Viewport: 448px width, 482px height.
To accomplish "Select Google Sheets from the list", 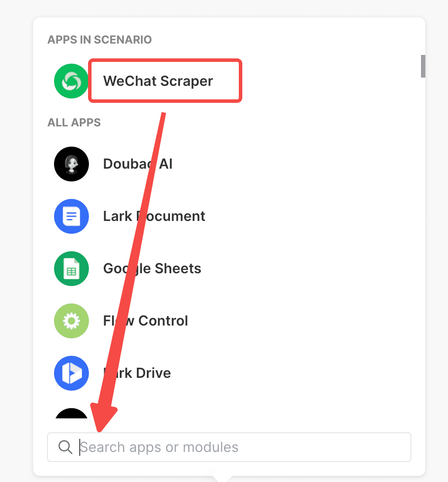I will [x=152, y=268].
